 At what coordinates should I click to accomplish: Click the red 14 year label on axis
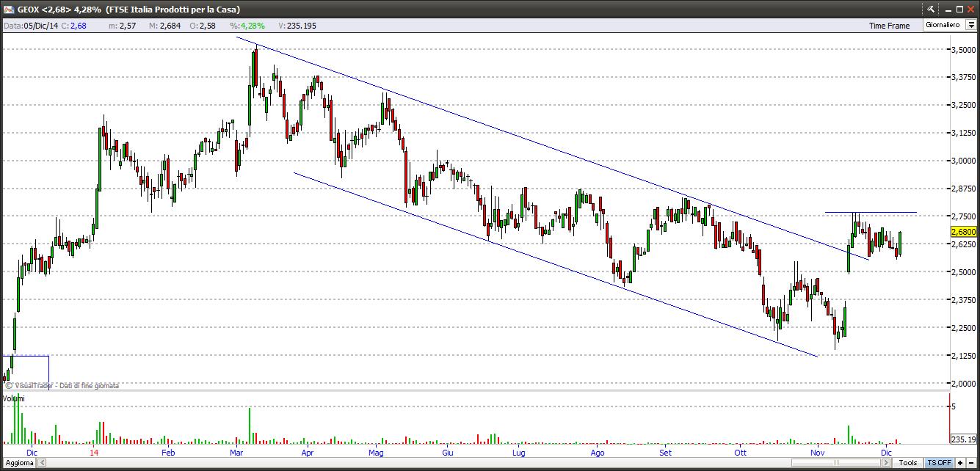click(x=95, y=453)
